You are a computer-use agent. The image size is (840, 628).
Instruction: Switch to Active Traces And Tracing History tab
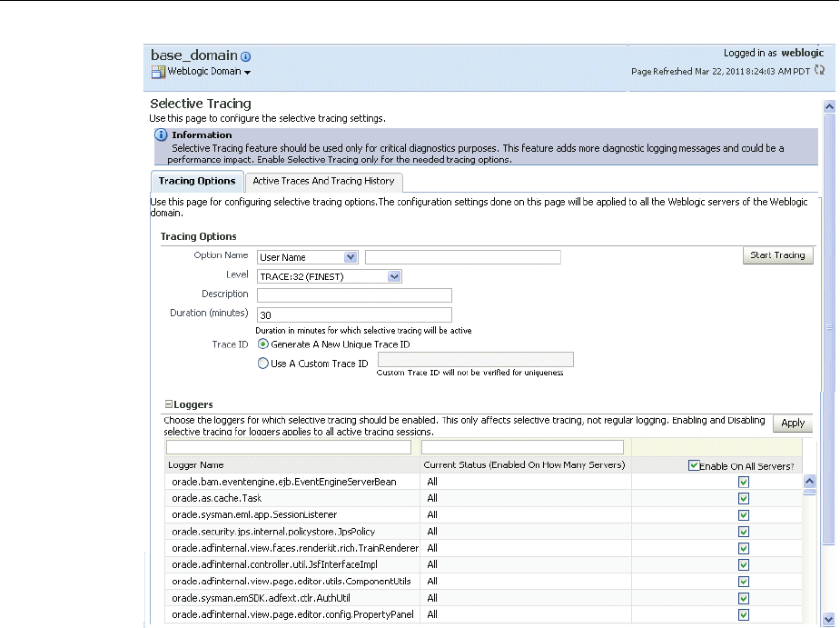click(323, 181)
